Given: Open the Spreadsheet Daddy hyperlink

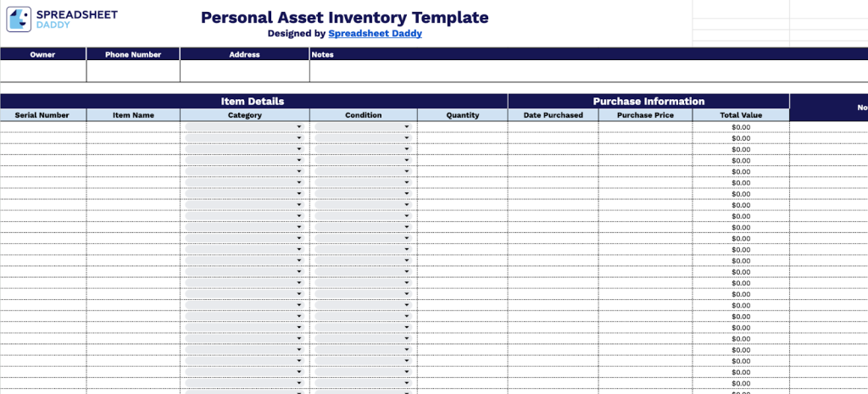Looking at the screenshot, I should coord(375,34).
